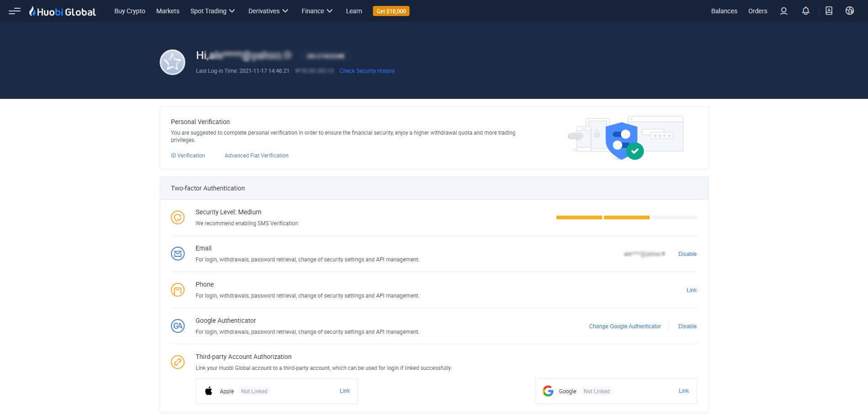Click the Email envelope icon
This screenshot has width=868, height=418.
178,254
